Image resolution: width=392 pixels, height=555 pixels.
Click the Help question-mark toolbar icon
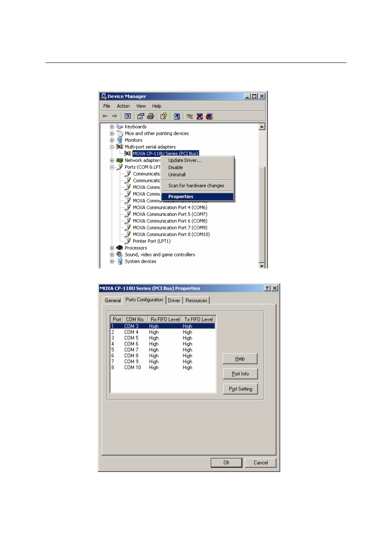pyautogui.click(x=164, y=116)
